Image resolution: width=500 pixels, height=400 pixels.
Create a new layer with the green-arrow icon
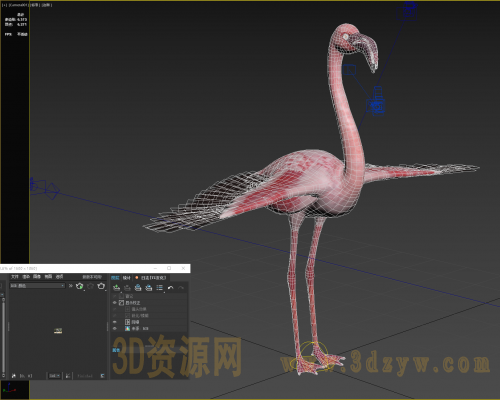point(116,288)
